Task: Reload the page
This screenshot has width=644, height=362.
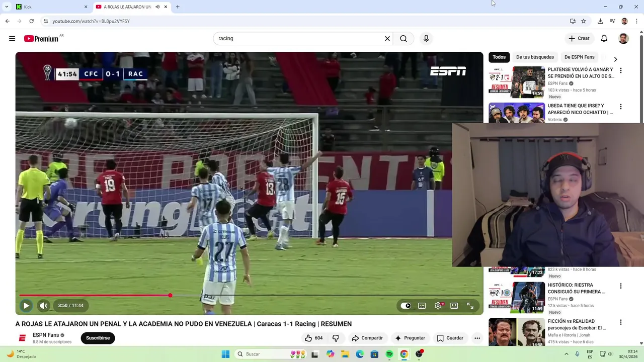Action: click(31, 21)
